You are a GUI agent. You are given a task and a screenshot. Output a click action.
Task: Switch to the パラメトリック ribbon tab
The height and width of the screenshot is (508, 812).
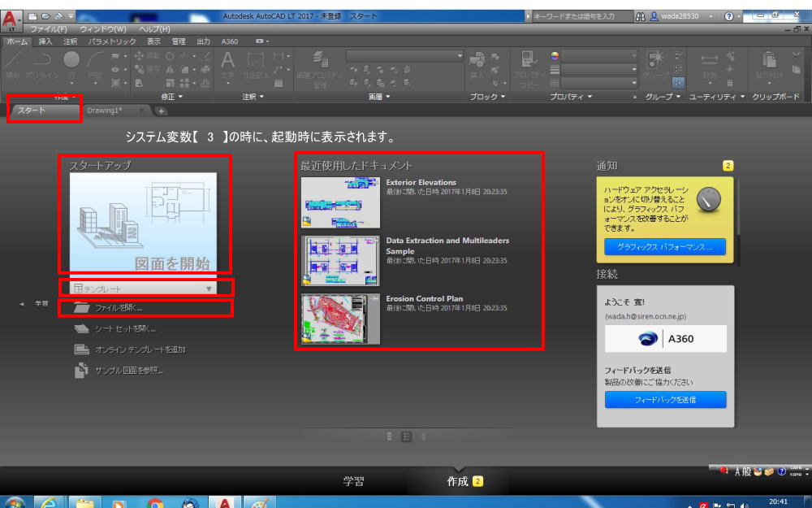click(112, 41)
